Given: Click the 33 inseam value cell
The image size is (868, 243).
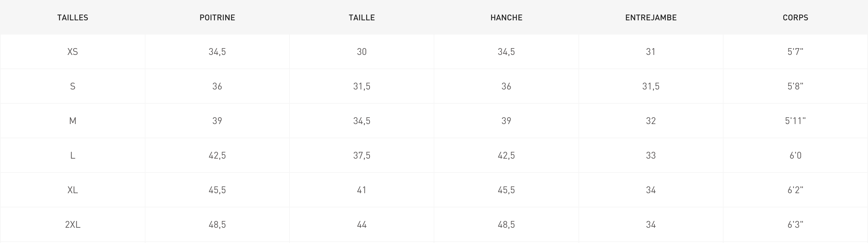Looking at the screenshot, I should pos(651,156).
